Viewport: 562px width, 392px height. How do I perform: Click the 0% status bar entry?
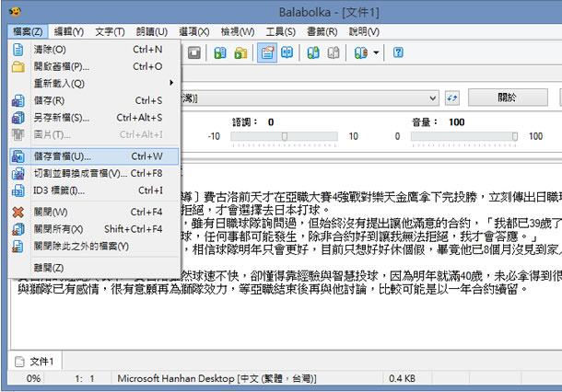click(x=33, y=378)
